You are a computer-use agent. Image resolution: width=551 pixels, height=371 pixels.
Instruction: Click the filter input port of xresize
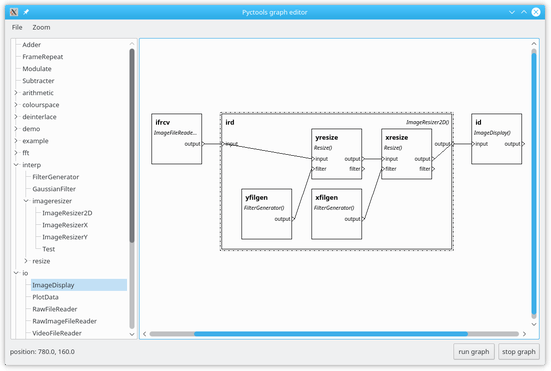point(383,169)
